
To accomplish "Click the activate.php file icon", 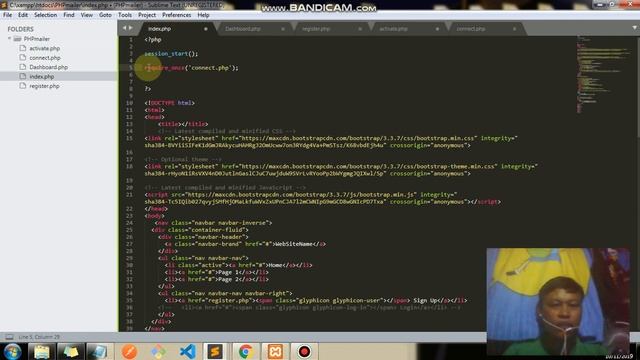I will point(23,48).
